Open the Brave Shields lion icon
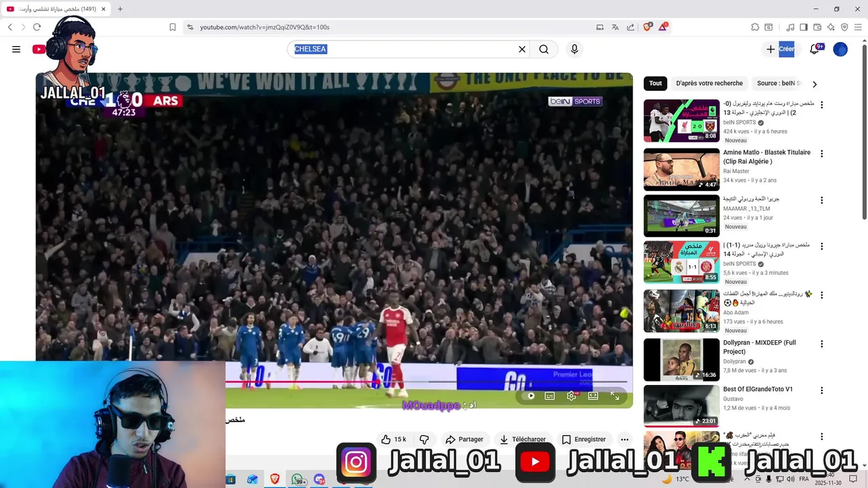This screenshot has height=488, width=868. 648,26
